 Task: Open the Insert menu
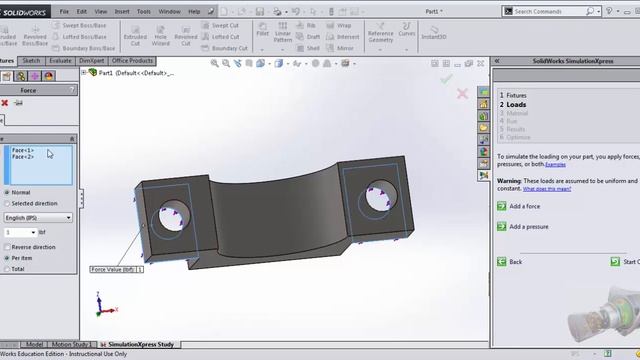(122, 11)
